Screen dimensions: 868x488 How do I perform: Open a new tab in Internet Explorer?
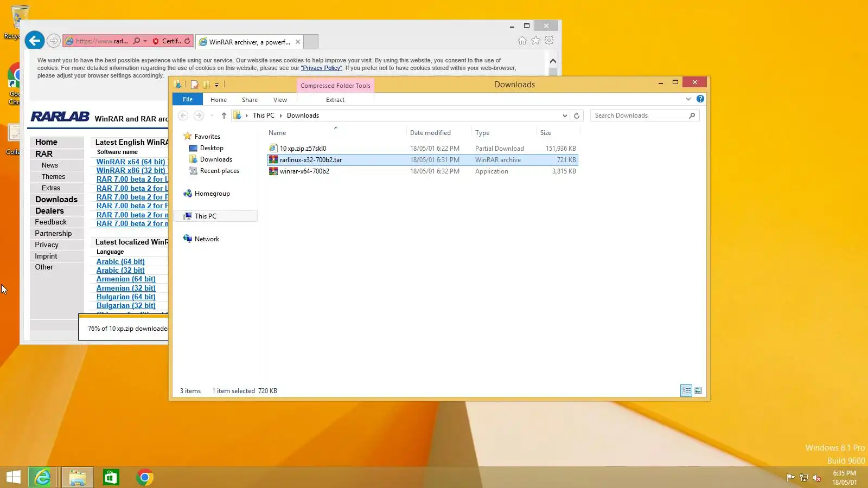coord(311,42)
